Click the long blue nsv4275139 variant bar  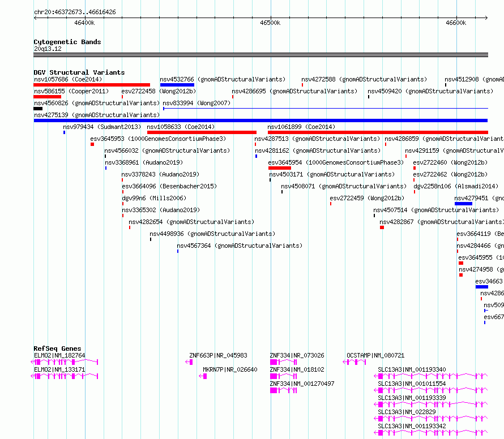tap(260, 120)
